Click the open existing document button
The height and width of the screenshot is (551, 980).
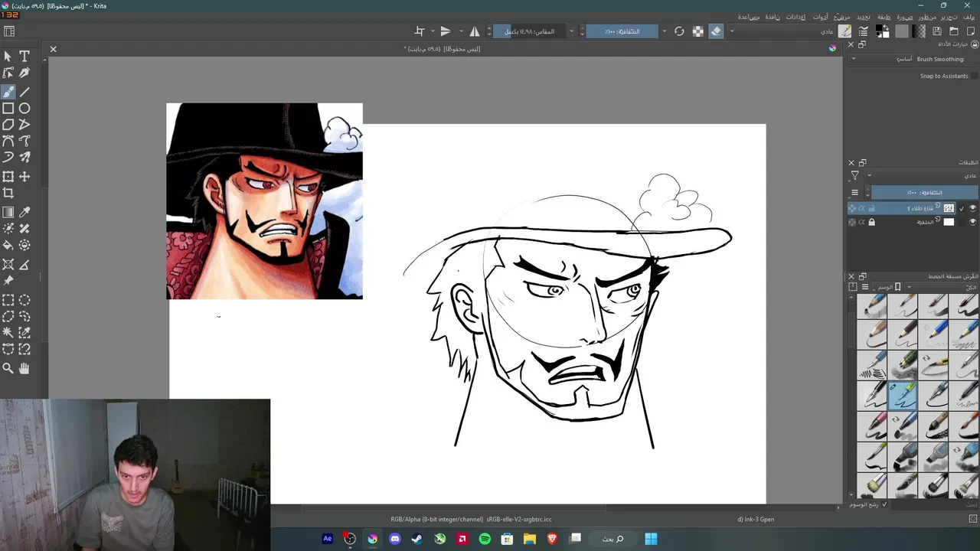(x=954, y=31)
